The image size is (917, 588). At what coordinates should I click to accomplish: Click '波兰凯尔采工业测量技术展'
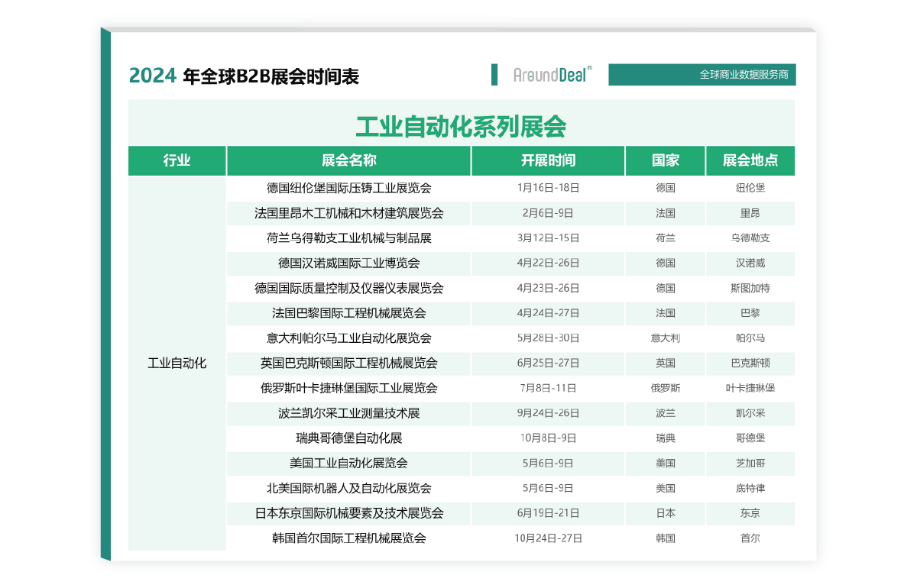tap(349, 413)
